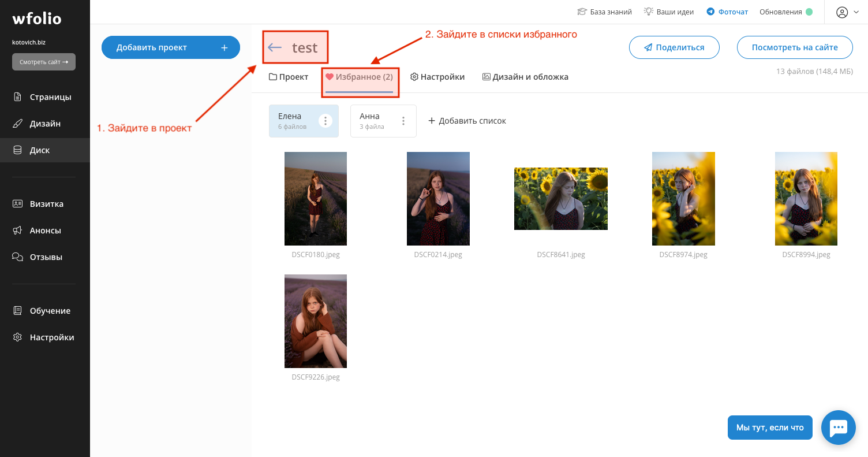Click the back arrow next to test
Viewport: 868px width, 457px height.
(x=275, y=47)
